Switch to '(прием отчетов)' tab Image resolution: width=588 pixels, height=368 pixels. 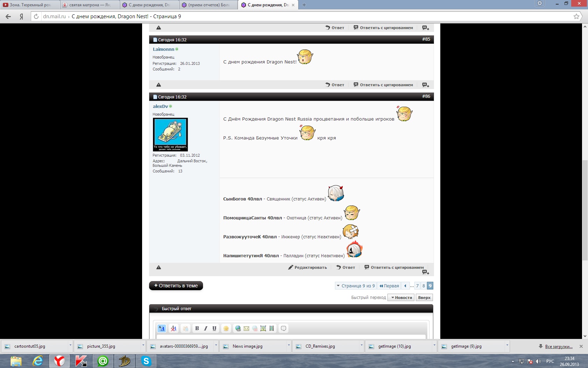209,5
